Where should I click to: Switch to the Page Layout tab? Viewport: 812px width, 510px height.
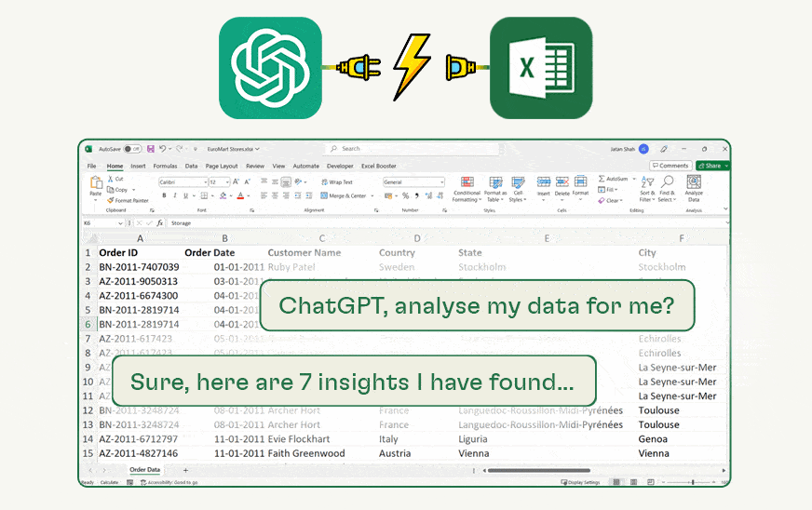[x=222, y=166]
